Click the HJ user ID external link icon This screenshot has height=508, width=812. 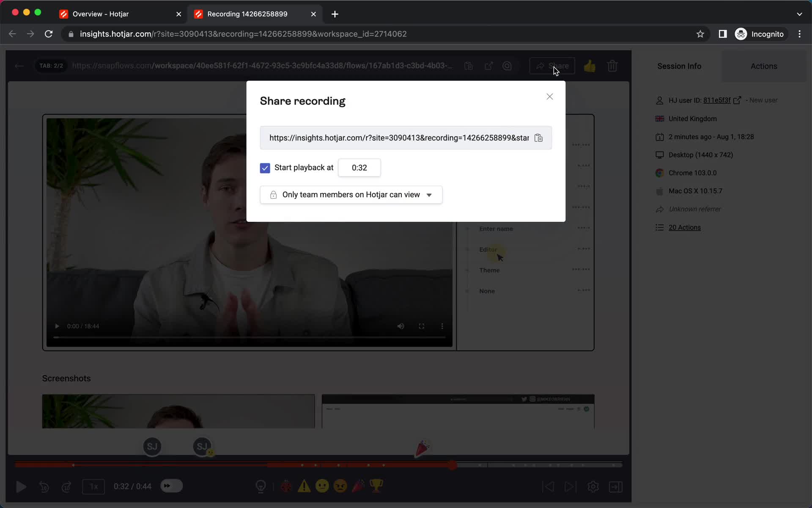(738, 100)
